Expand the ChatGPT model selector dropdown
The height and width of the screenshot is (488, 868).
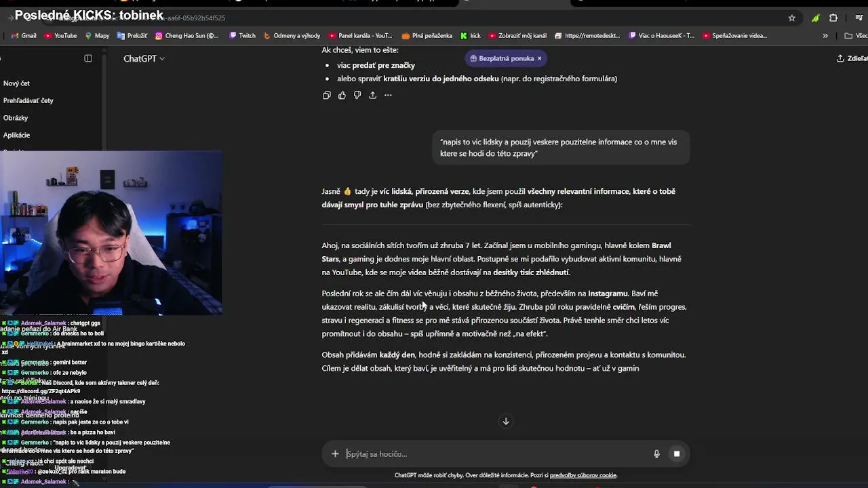(144, 59)
